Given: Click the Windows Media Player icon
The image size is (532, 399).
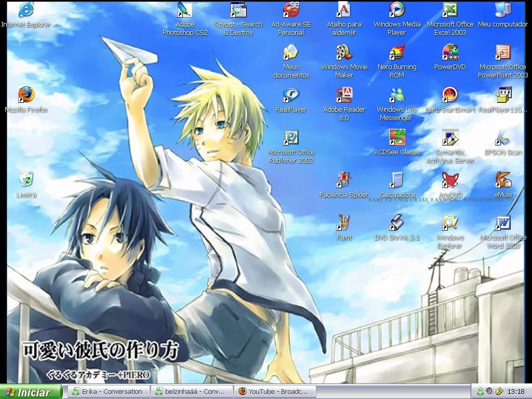Looking at the screenshot, I should pos(397,9).
